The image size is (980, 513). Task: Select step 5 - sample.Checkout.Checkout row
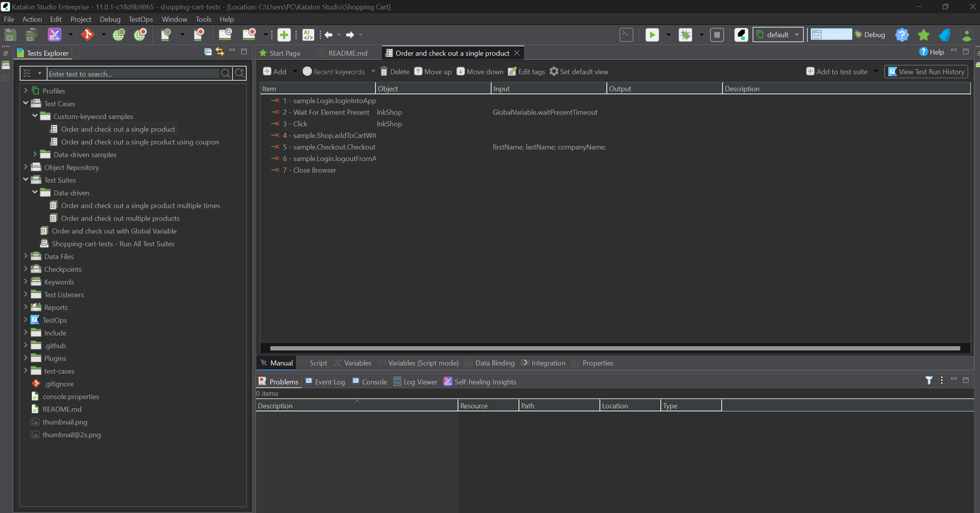pyautogui.click(x=615, y=147)
